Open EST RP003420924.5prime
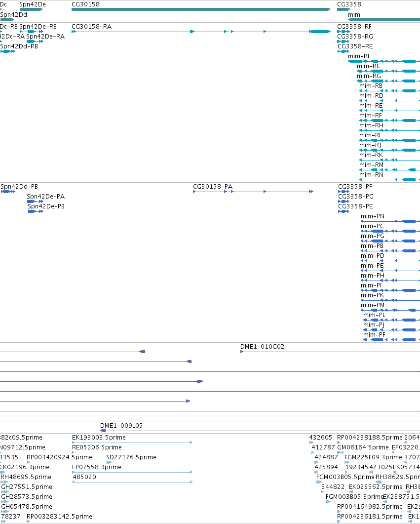This screenshot has width=420, height=524. (59, 457)
